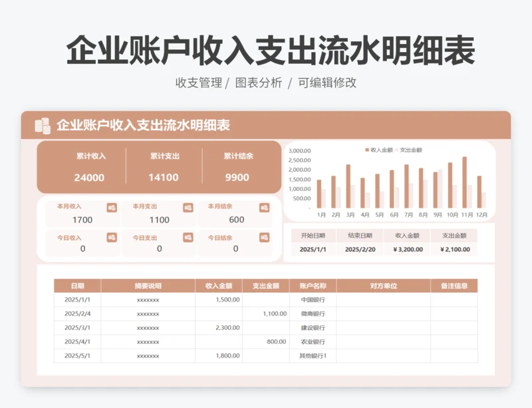Image resolution: width=532 pixels, height=408 pixels.
Task: Click the icon beside 本月收入
Action: pyautogui.click(x=112, y=208)
